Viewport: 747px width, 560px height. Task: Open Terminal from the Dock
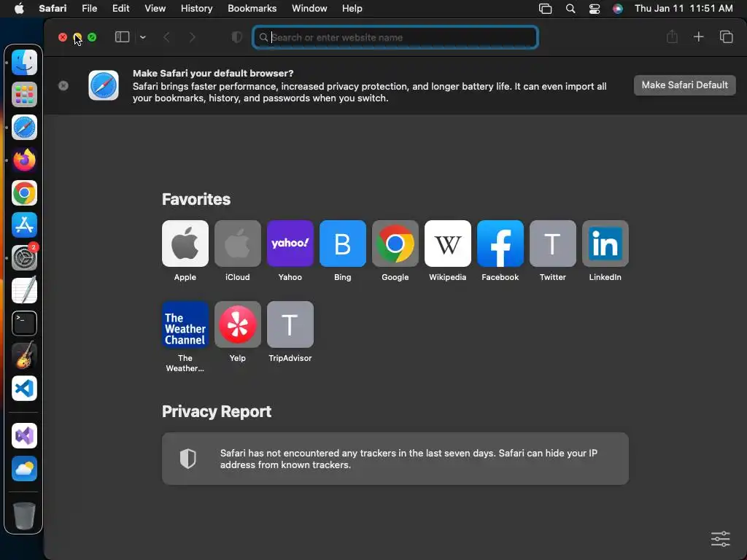tap(24, 323)
